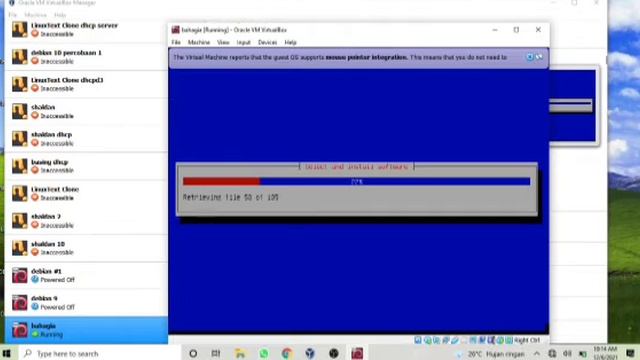Open File menu in VirtualBox Manager
This screenshot has height=360, width=640.
click(13, 15)
